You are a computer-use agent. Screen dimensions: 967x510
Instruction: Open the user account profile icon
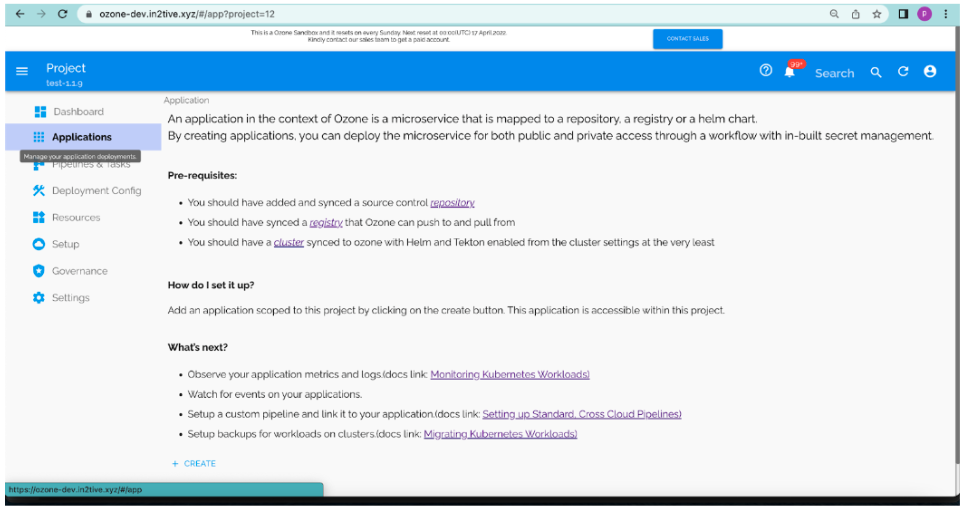click(930, 72)
